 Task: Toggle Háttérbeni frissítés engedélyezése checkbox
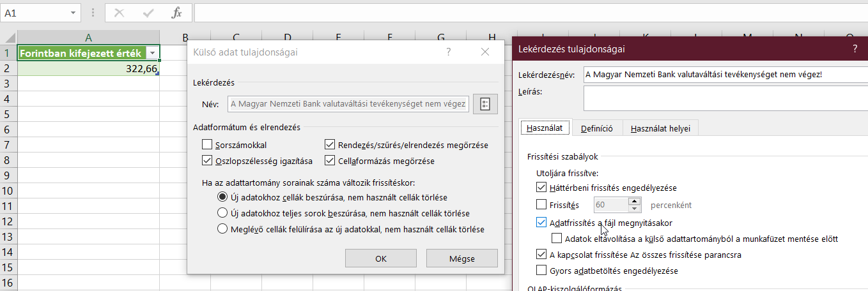pos(541,188)
